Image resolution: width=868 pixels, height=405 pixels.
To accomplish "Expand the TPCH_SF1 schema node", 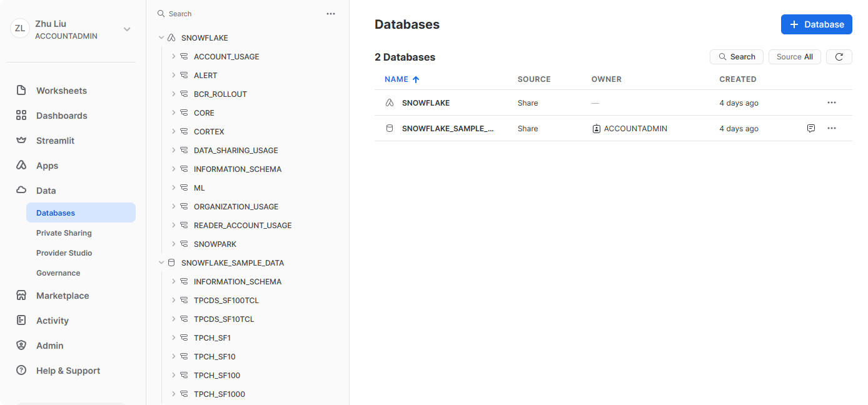I will point(174,338).
